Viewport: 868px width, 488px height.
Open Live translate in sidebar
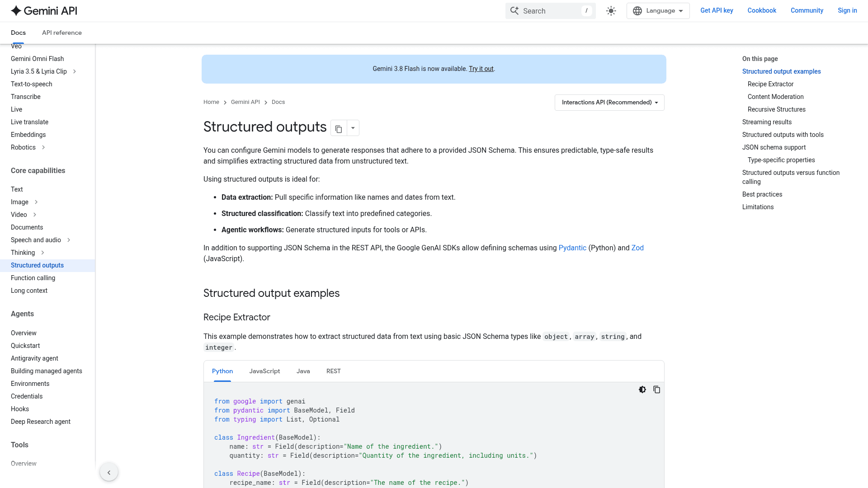[x=30, y=122]
